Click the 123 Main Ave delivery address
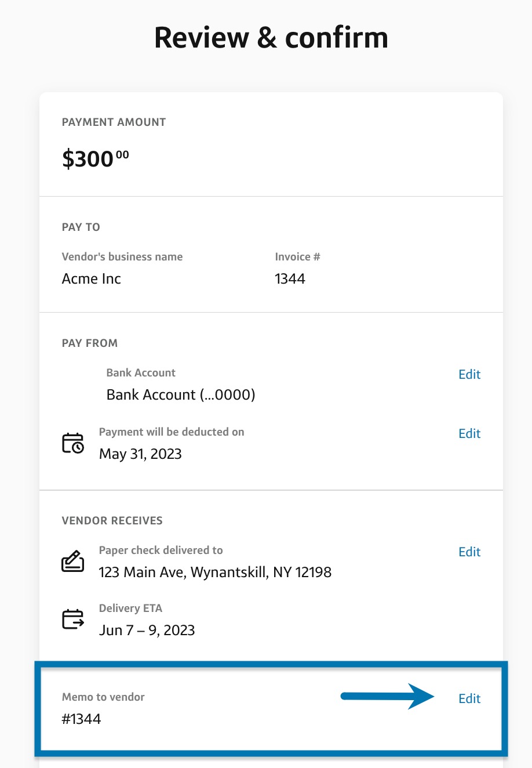 tap(215, 573)
